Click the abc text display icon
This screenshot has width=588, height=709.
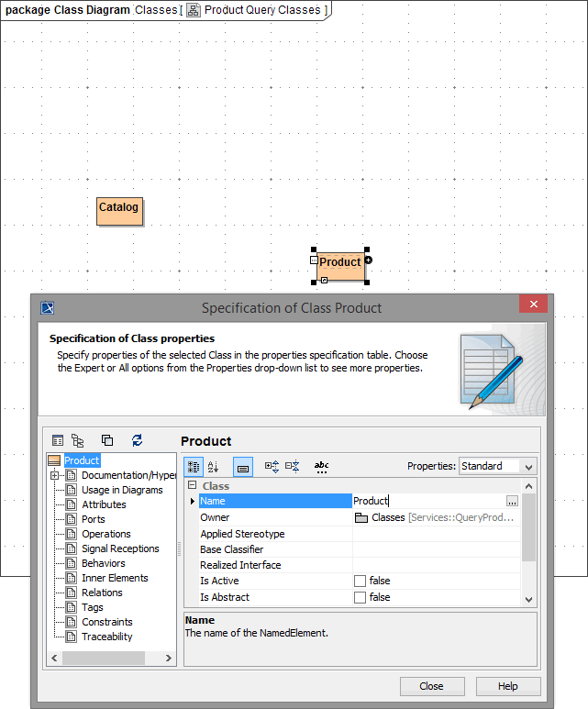pos(321,467)
